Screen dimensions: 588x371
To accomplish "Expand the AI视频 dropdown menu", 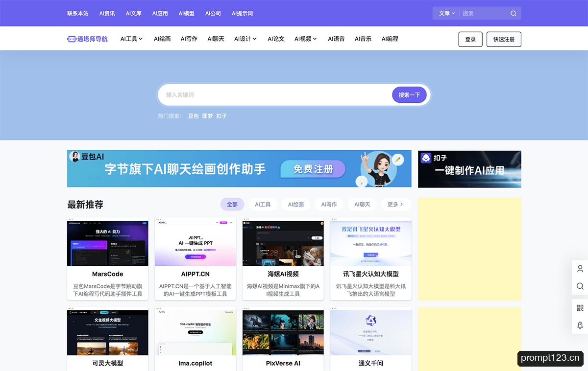I will (x=305, y=39).
